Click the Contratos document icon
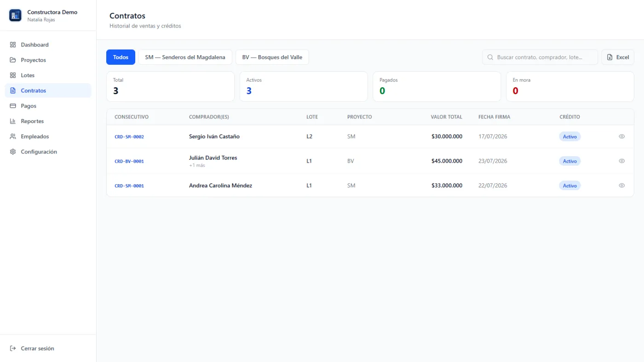 pos(13,90)
